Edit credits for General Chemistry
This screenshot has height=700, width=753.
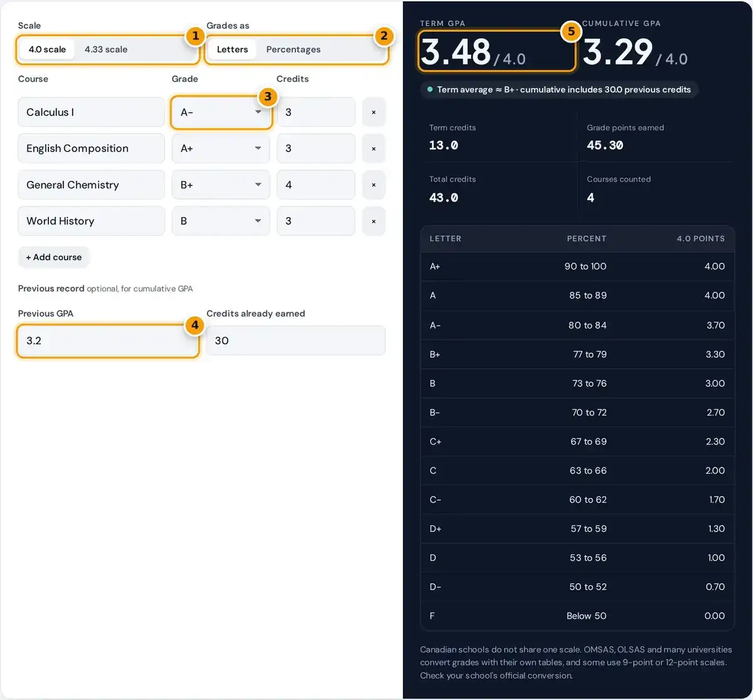tap(316, 185)
